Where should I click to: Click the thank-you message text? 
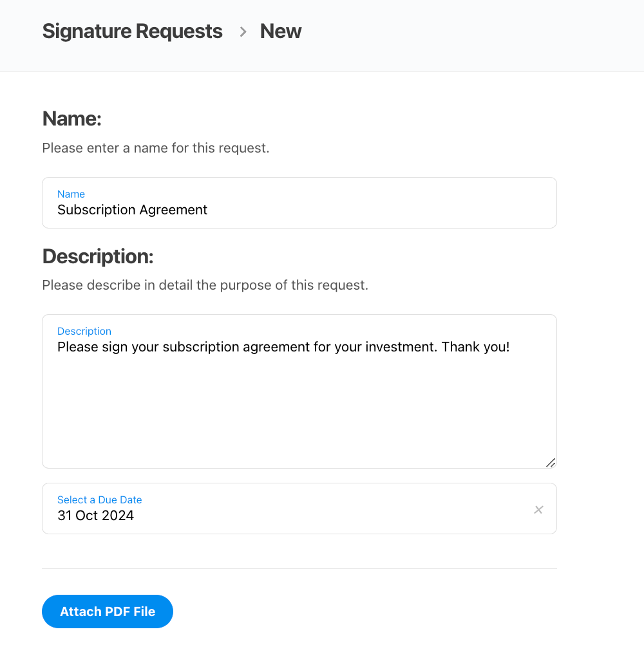point(283,347)
